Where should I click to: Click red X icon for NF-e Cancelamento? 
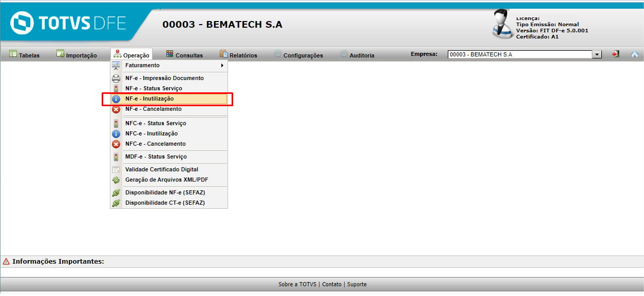coord(116,109)
